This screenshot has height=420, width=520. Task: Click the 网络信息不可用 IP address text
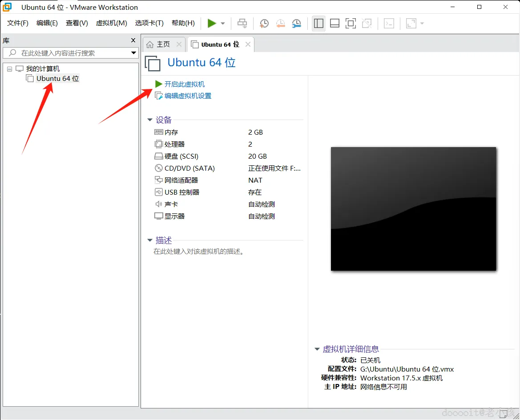(383, 387)
